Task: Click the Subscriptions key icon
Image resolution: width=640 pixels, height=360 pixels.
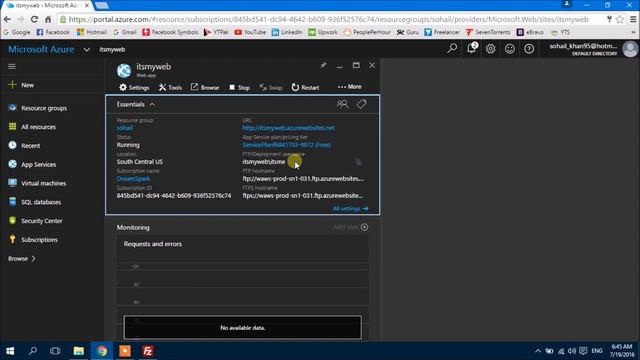Action: point(13,239)
